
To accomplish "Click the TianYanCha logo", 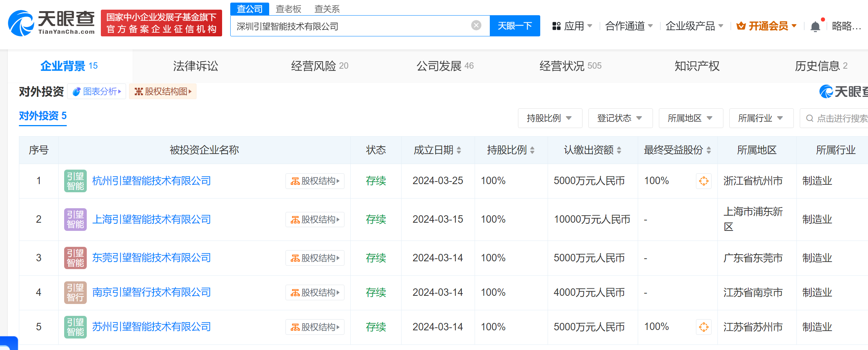I will click(52, 23).
